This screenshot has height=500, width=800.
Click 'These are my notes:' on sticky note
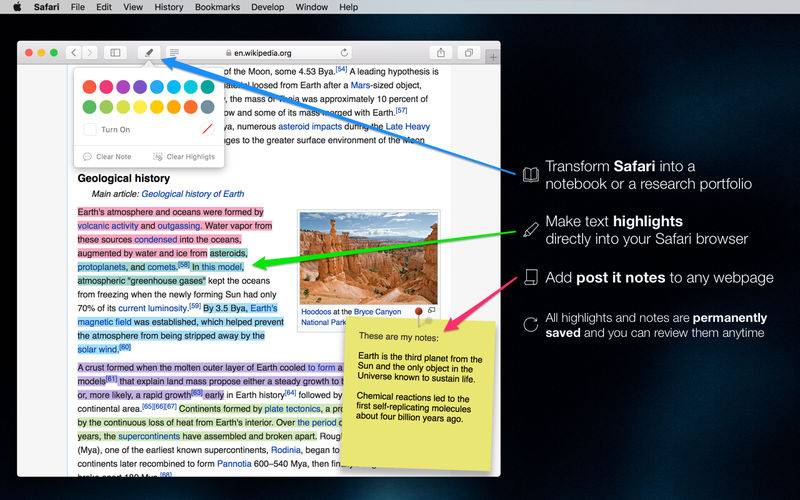(x=398, y=337)
